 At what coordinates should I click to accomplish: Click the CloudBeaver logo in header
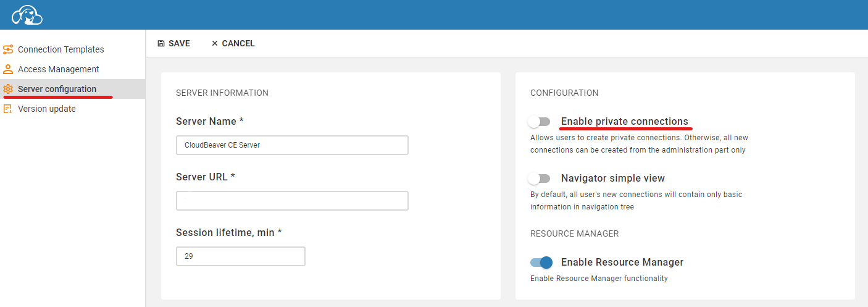tap(27, 15)
